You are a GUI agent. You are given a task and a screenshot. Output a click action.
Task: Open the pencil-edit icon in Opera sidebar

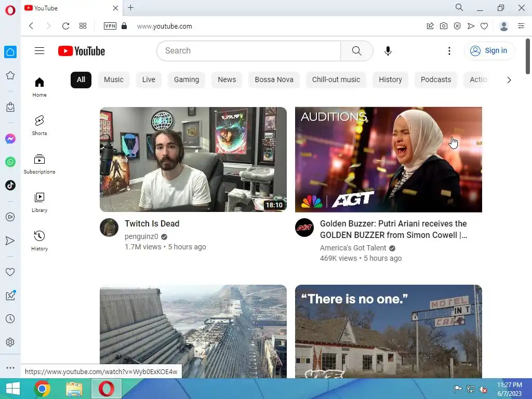[x=10, y=295]
